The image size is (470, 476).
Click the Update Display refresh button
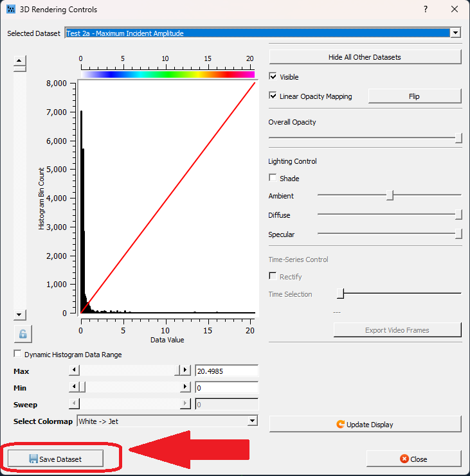point(365,424)
